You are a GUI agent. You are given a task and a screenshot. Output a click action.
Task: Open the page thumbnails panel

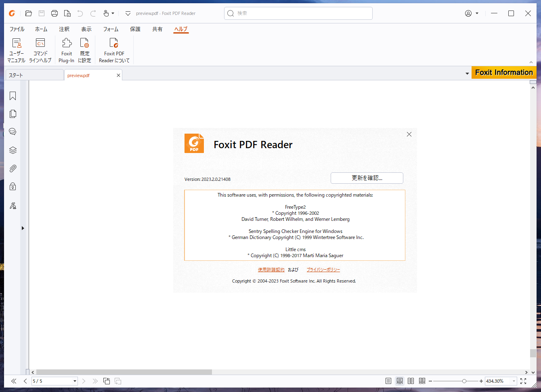[13, 113]
